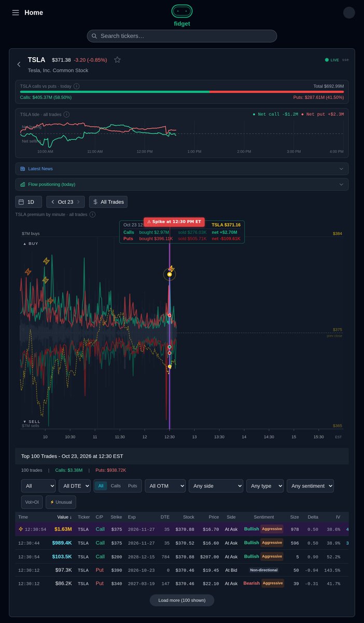
Task: Sort table by Sentiment column
Action: (x=264, y=517)
